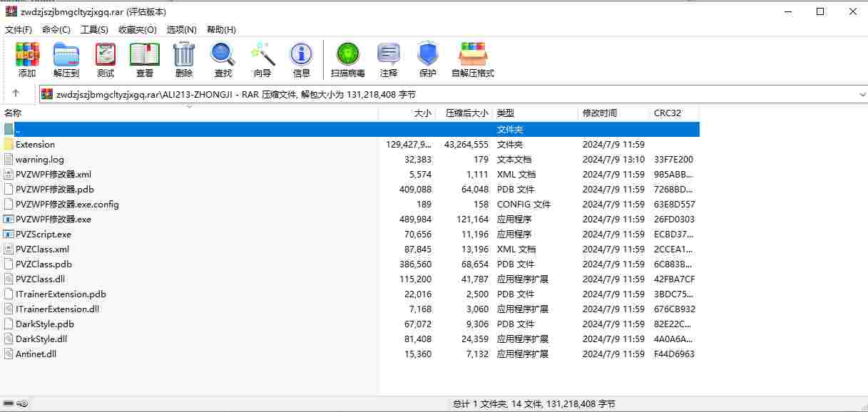The image size is (868, 412).
Task: Select the Extension folder name
Action: 35,144
